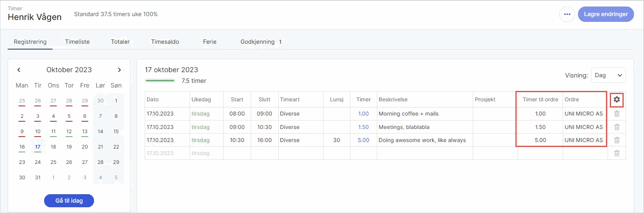Open the Timeliste tab
The image size is (644, 213).
[77, 42]
